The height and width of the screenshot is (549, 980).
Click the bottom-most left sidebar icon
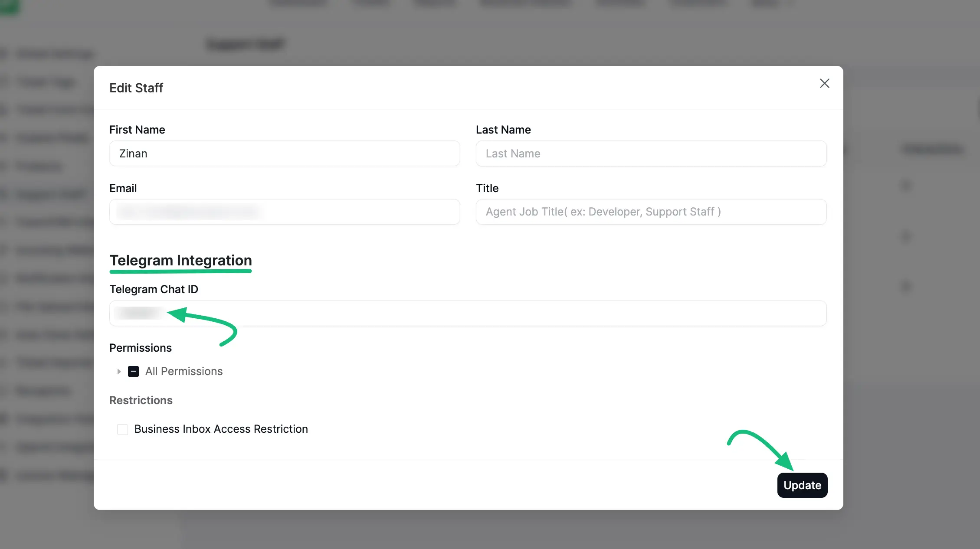click(x=5, y=475)
